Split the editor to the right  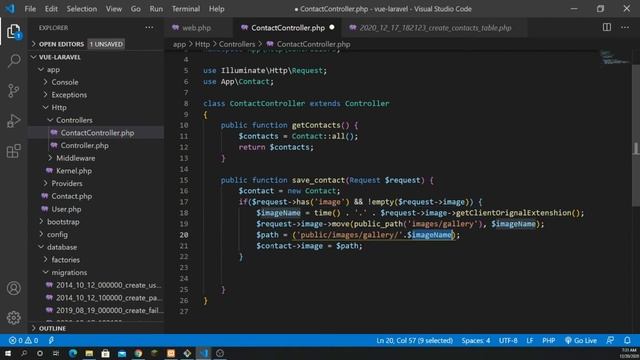(607, 27)
